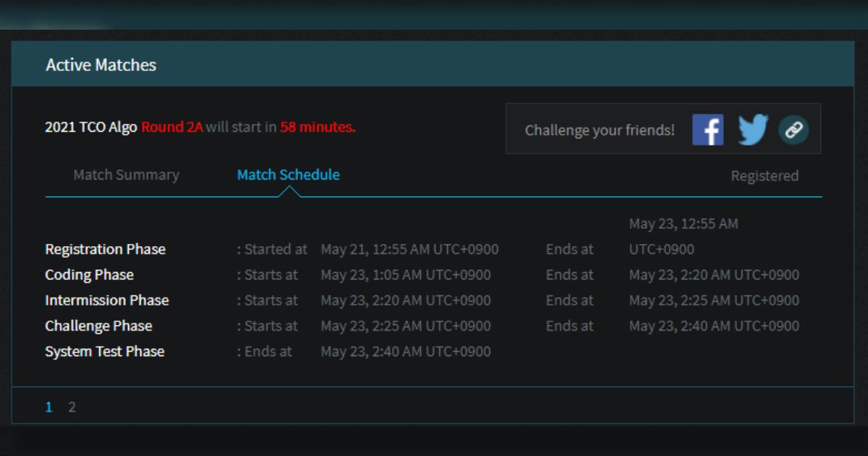Open the Round 2A match link
The height and width of the screenshot is (456, 868).
(171, 127)
